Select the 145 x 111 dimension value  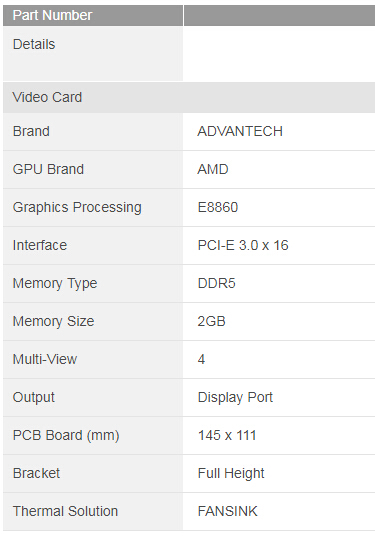point(227,435)
